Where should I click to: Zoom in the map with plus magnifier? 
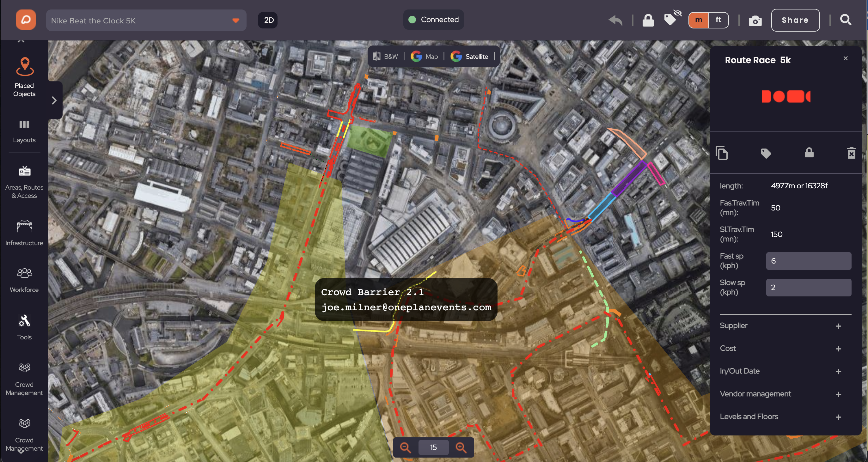coord(461,447)
